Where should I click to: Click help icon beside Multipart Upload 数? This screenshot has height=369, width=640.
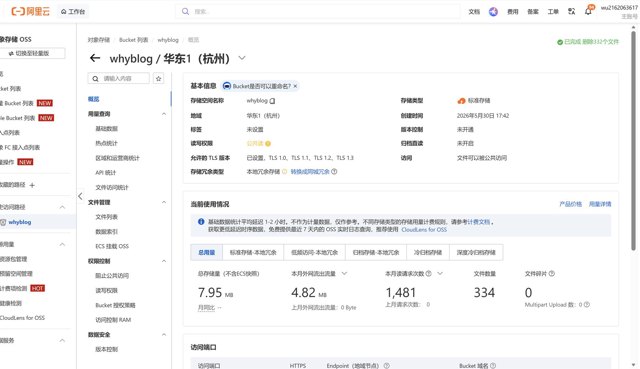(x=587, y=305)
